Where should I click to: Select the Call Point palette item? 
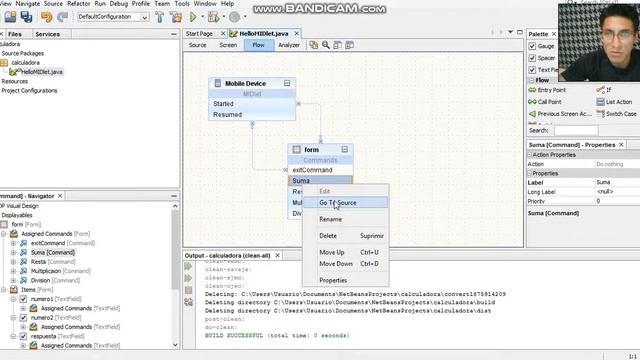545,102
